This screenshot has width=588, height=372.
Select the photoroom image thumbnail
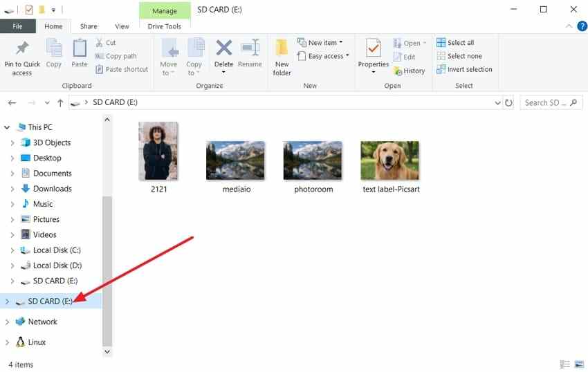coord(313,160)
